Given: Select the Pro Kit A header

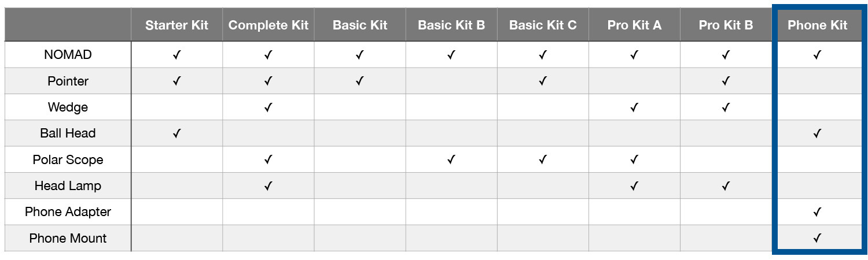Looking at the screenshot, I should (634, 25).
